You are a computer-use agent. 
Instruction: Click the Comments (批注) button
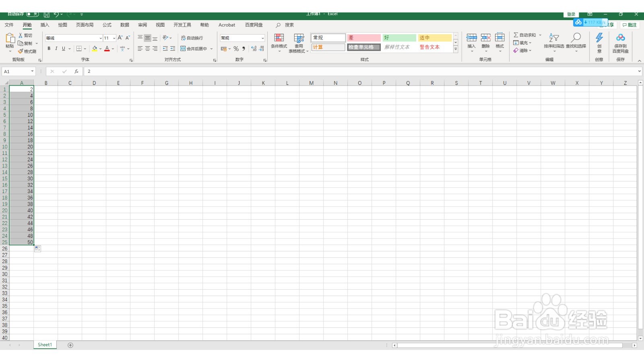point(630,25)
